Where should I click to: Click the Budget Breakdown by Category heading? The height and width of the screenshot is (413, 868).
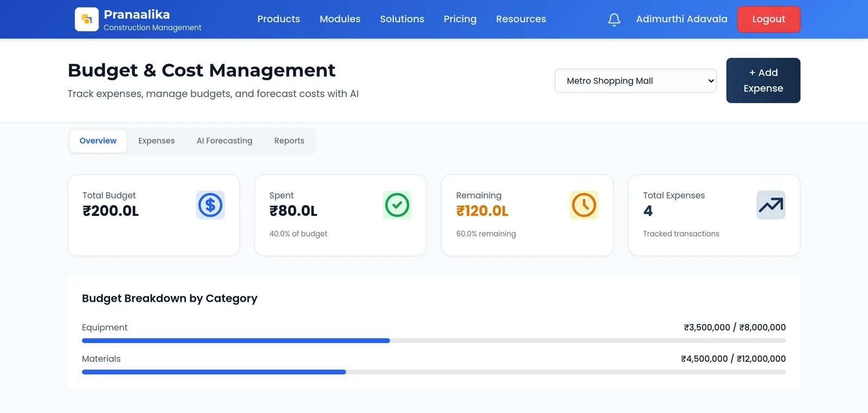pyautogui.click(x=170, y=298)
